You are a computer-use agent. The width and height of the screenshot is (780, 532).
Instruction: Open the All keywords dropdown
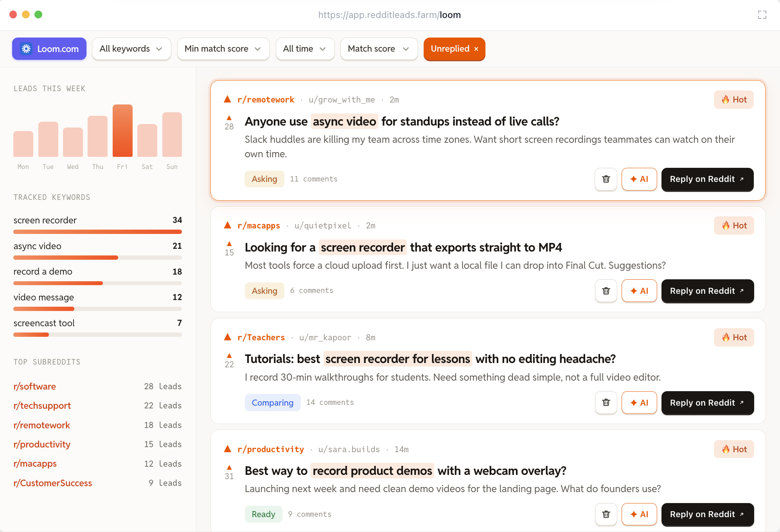(x=131, y=49)
